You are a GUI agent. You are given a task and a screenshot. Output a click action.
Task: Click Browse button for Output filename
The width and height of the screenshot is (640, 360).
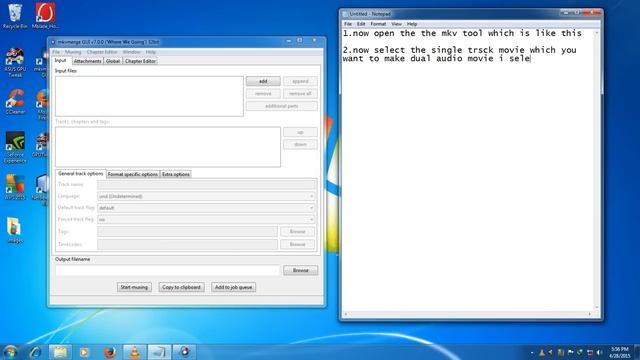pyautogui.click(x=300, y=270)
